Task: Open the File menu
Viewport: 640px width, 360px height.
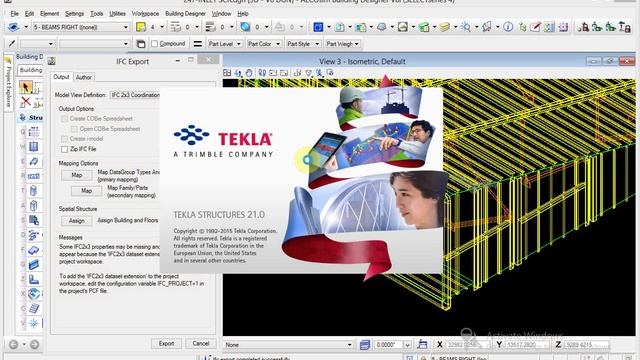Action: pos(15,13)
